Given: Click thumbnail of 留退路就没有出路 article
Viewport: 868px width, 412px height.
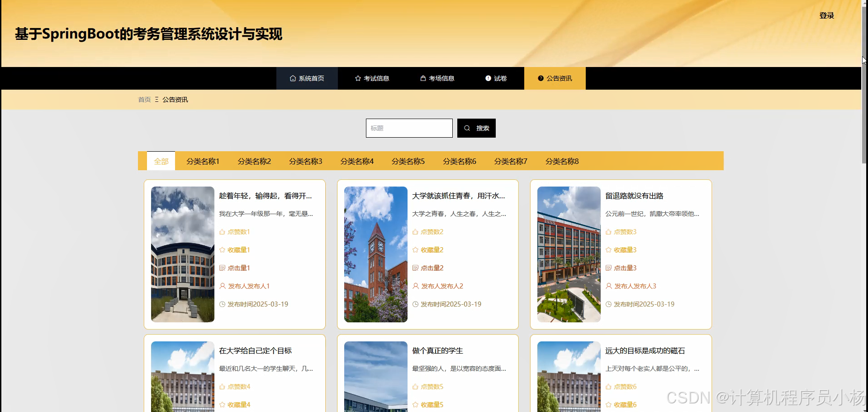Looking at the screenshot, I should tap(569, 254).
